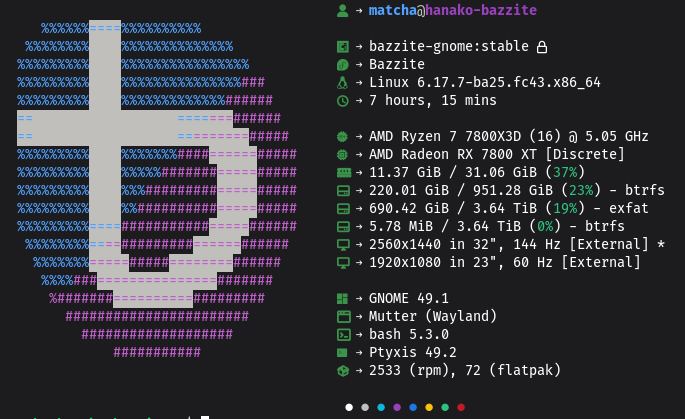Click the uptime text 7 hours, 15 mins
Image resolution: width=685 pixels, height=419 pixels.
click(432, 100)
